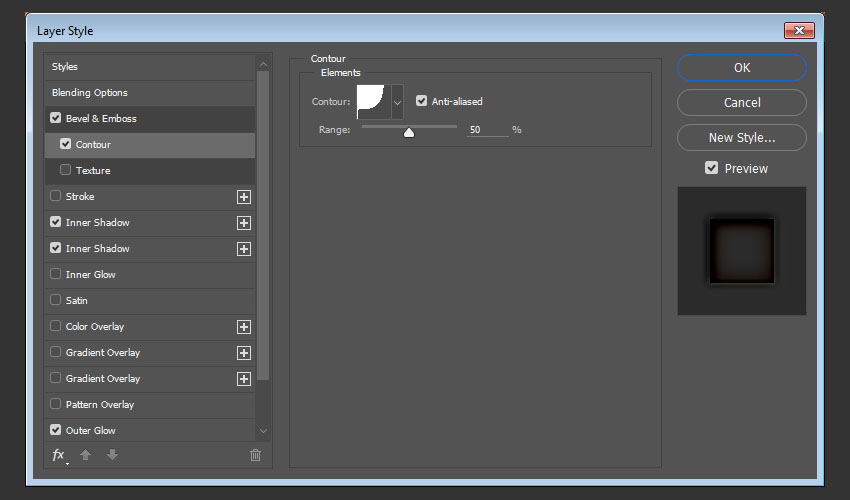The width and height of the screenshot is (850, 500).
Task: Open the Styles presets section
Action: pos(150,67)
